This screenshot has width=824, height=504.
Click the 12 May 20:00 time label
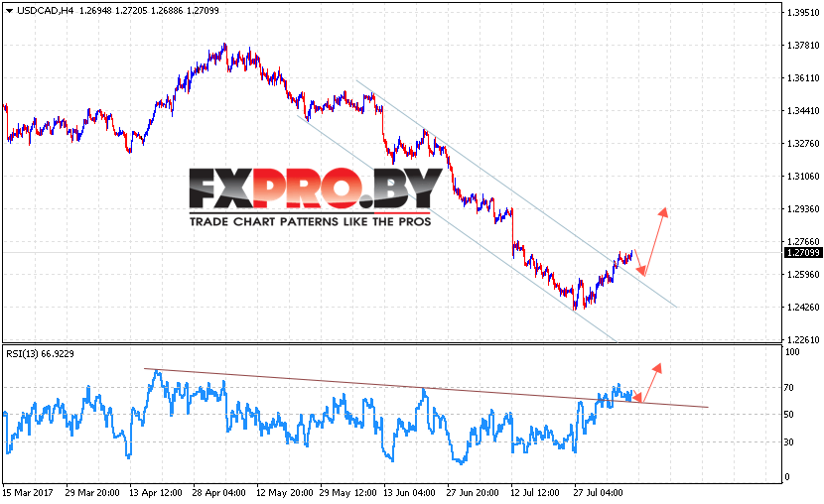pyautogui.click(x=284, y=492)
